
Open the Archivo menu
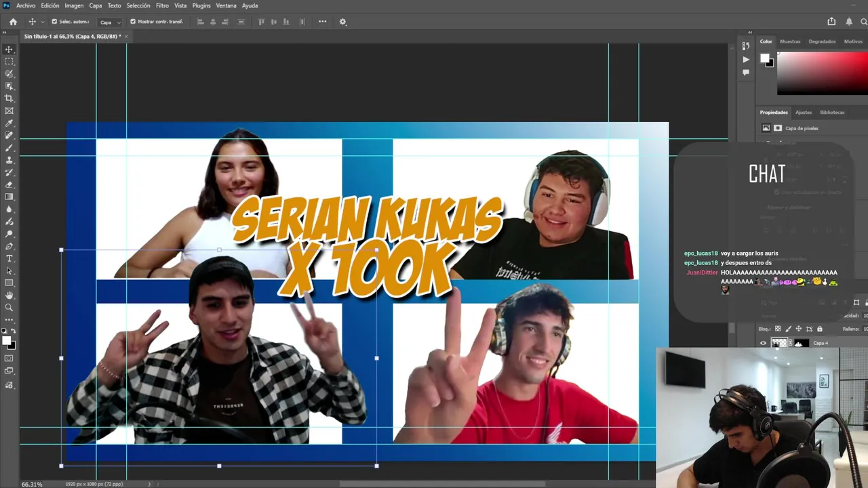pyautogui.click(x=26, y=5)
